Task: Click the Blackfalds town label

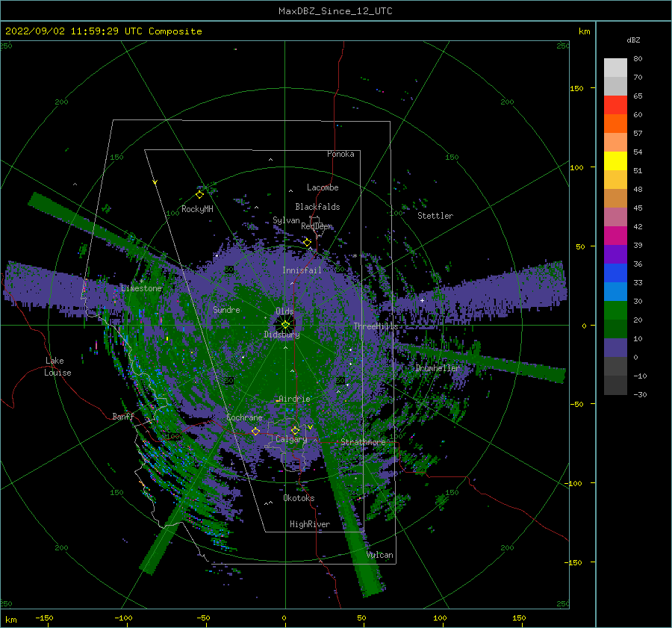Action: pos(317,207)
